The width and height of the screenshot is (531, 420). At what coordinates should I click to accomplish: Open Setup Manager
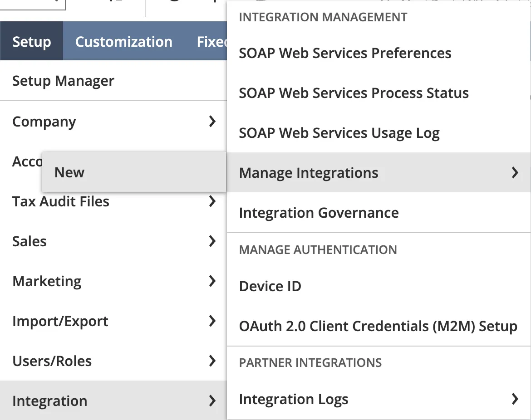113,81
